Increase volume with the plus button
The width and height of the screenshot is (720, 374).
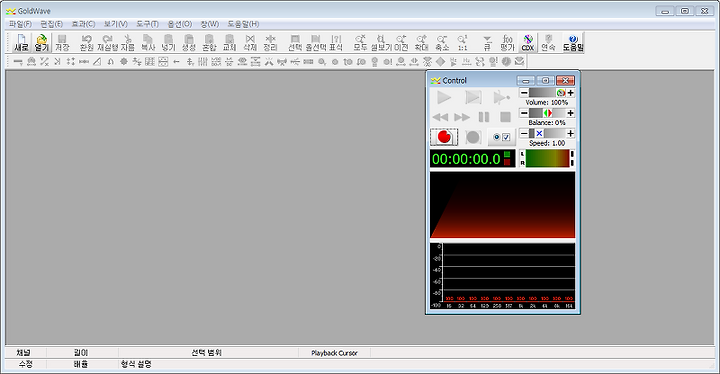tap(570, 93)
